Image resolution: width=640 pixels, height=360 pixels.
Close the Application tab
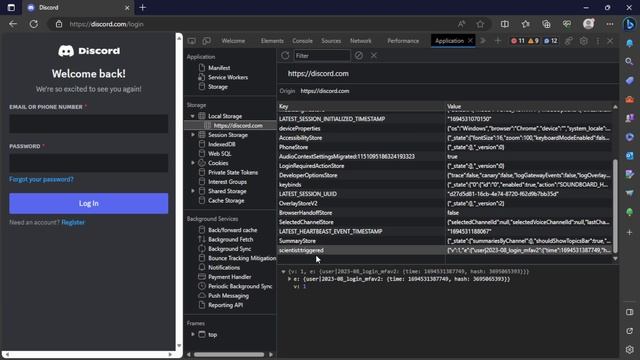[470, 41]
